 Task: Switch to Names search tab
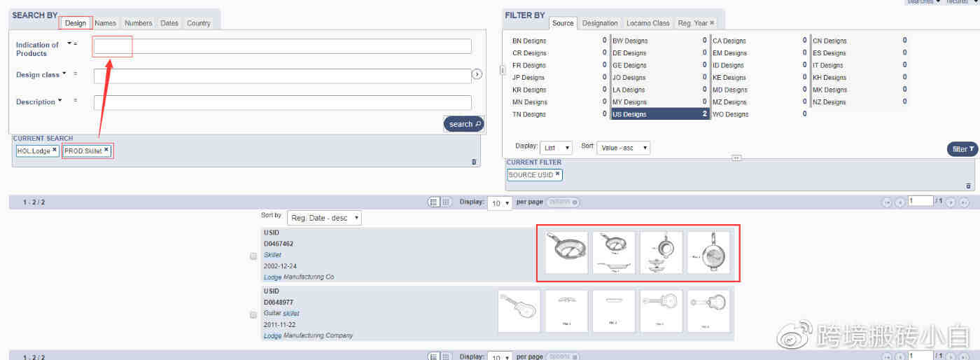(106, 23)
